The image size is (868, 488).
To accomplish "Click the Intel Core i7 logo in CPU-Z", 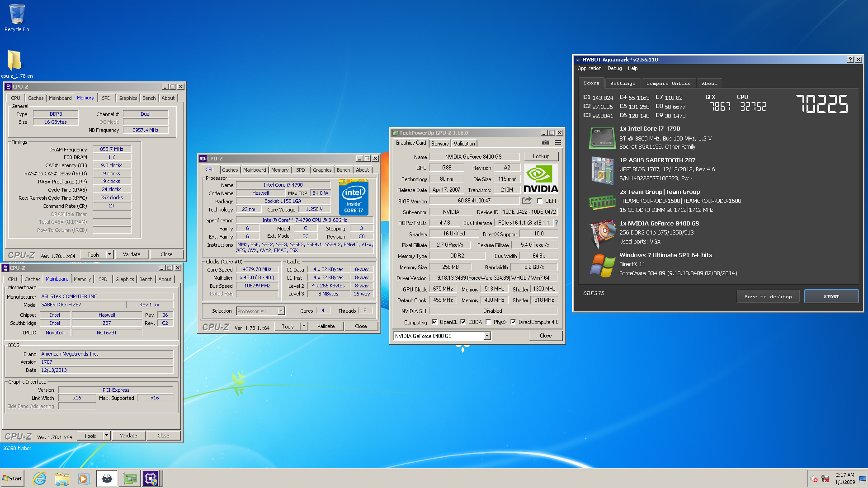I will 354,197.
